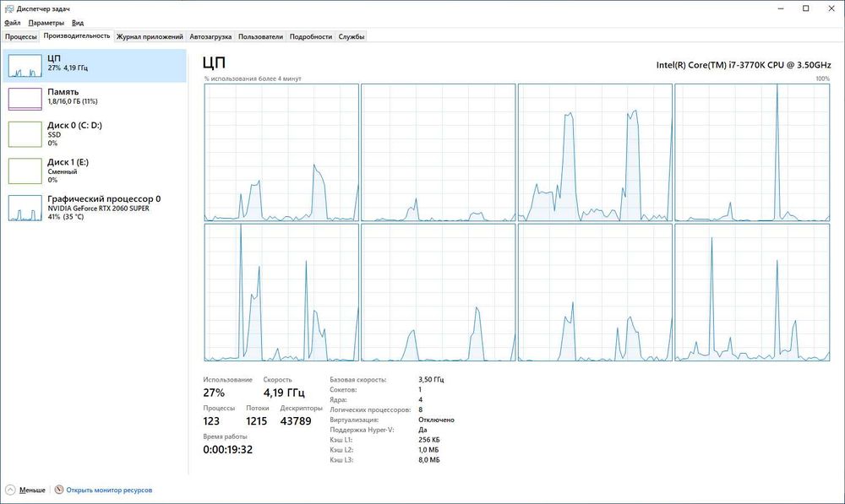
Task: Click the Кэш L3 value 8,0 МБ
Action: click(429, 460)
